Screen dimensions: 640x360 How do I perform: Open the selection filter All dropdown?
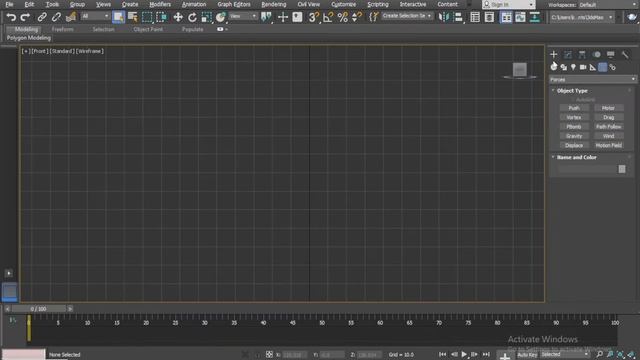95,16
